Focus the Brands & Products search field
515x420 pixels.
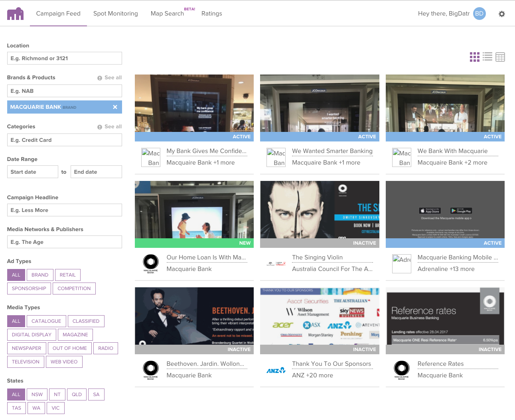point(65,91)
